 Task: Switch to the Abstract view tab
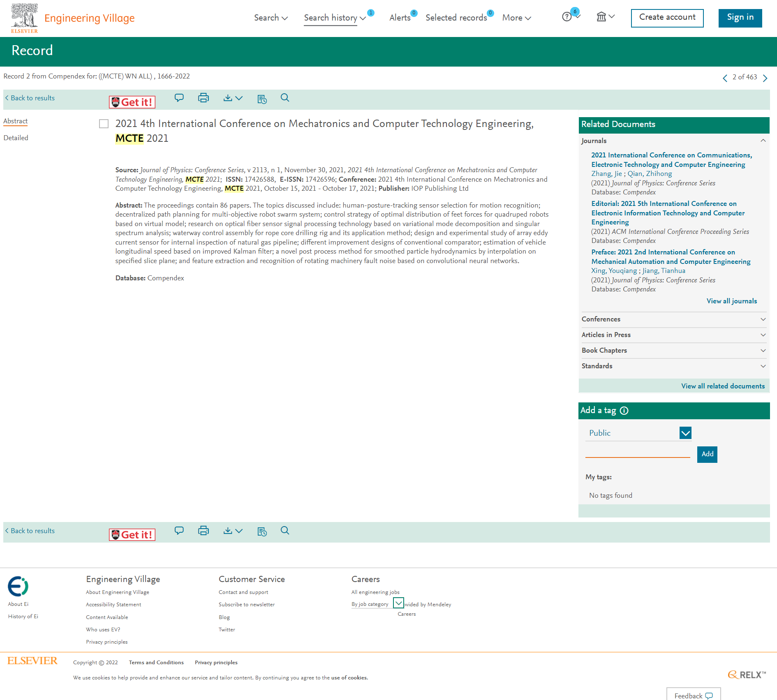click(16, 121)
